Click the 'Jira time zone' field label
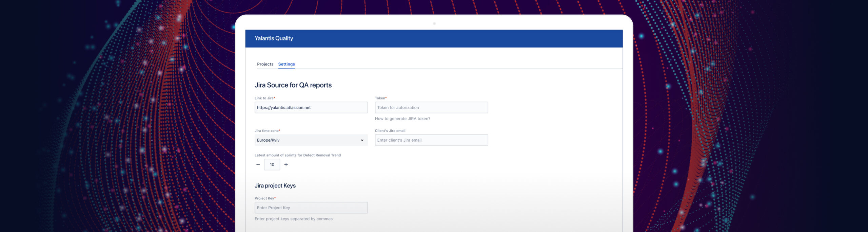Image resolution: width=868 pixels, height=232 pixels. point(267,131)
